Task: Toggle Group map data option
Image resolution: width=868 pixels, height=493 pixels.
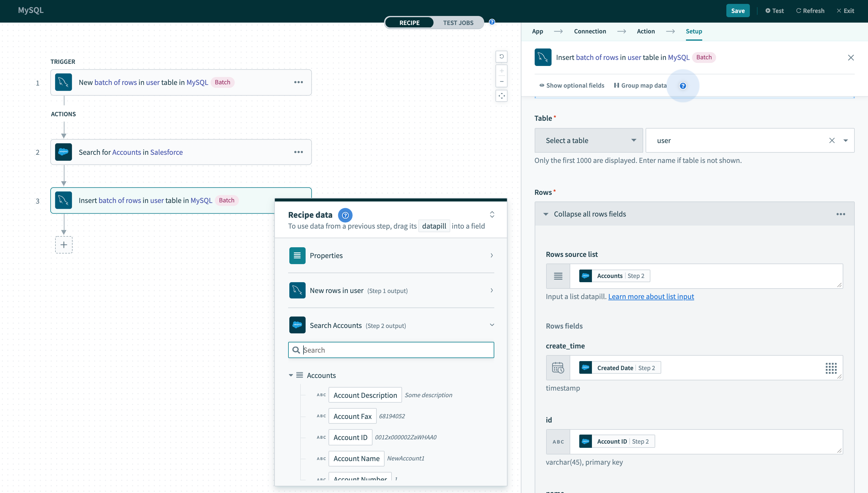Action: tap(640, 86)
